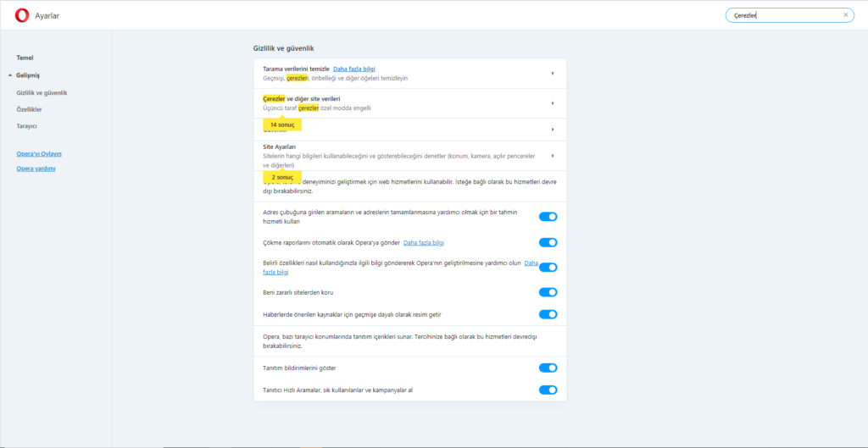Expand Çerezler ve diğer site verileri arrow
This screenshot has height=448, width=868.
pyautogui.click(x=553, y=103)
